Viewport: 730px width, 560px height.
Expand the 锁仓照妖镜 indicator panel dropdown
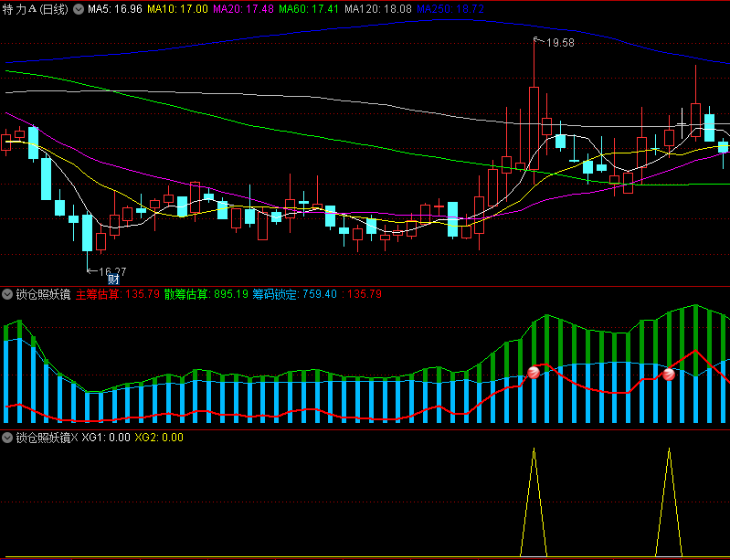tap(7, 294)
